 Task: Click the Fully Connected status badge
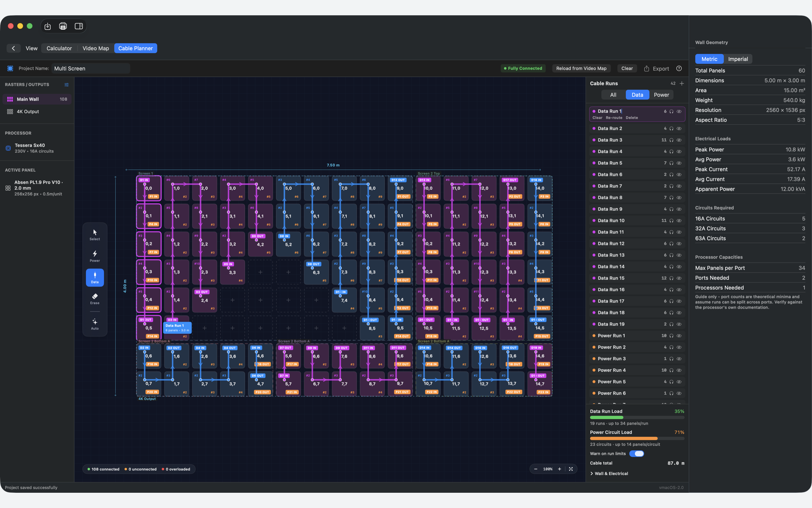523,68
